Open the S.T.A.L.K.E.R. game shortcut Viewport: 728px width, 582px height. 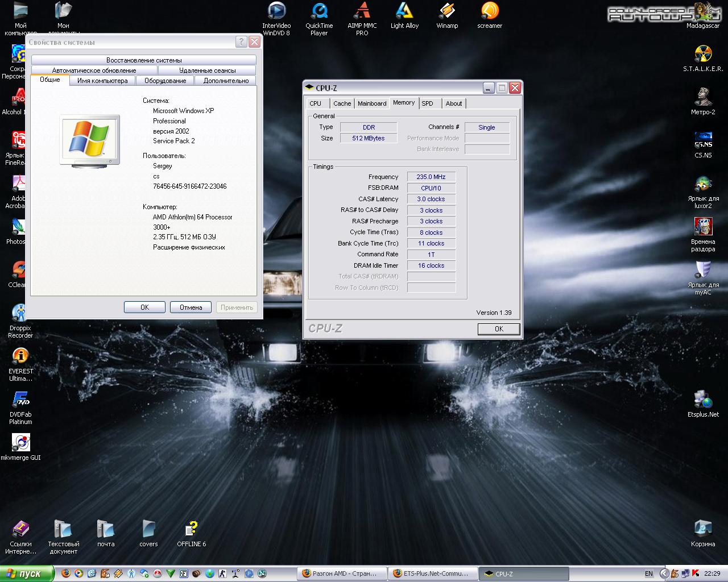(703, 55)
